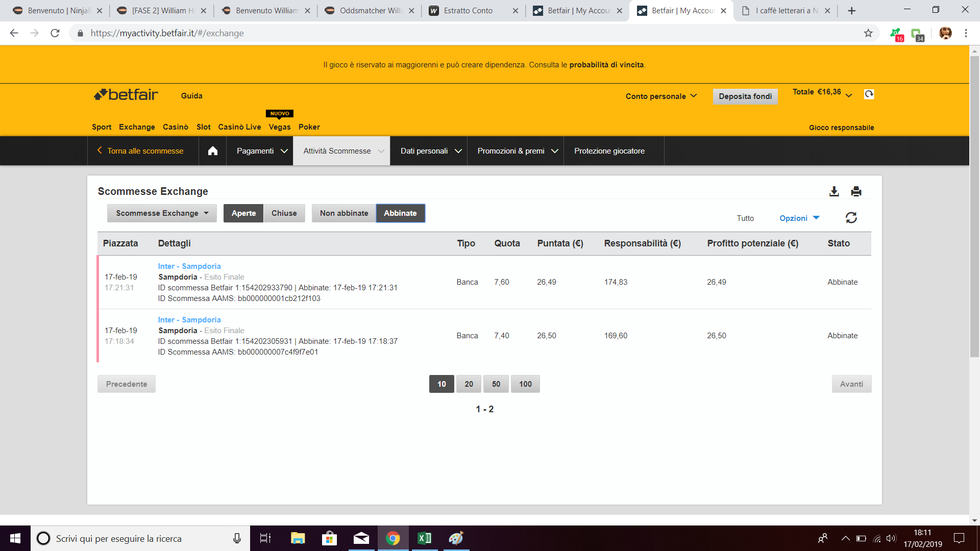This screenshot has width=980, height=551.
Task: Download the exchange bets list
Action: point(834,191)
